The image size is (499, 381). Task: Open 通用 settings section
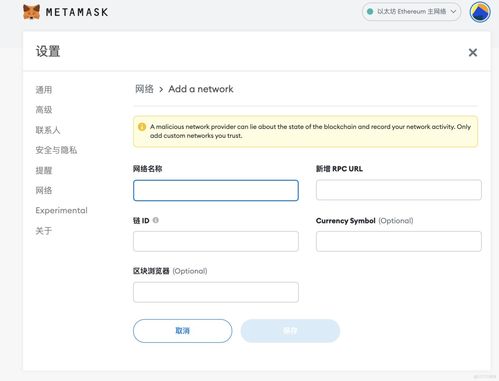pyautogui.click(x=44, y=90)
